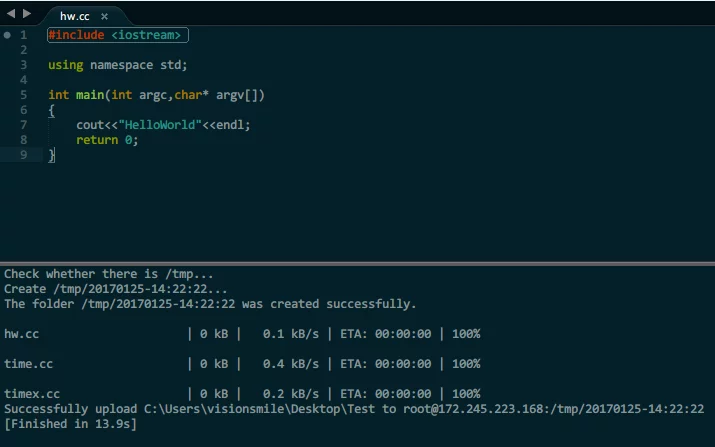This screenshot has width=715, height=447.
Task: Click the next tab right arrow
Action: point(26,15)
